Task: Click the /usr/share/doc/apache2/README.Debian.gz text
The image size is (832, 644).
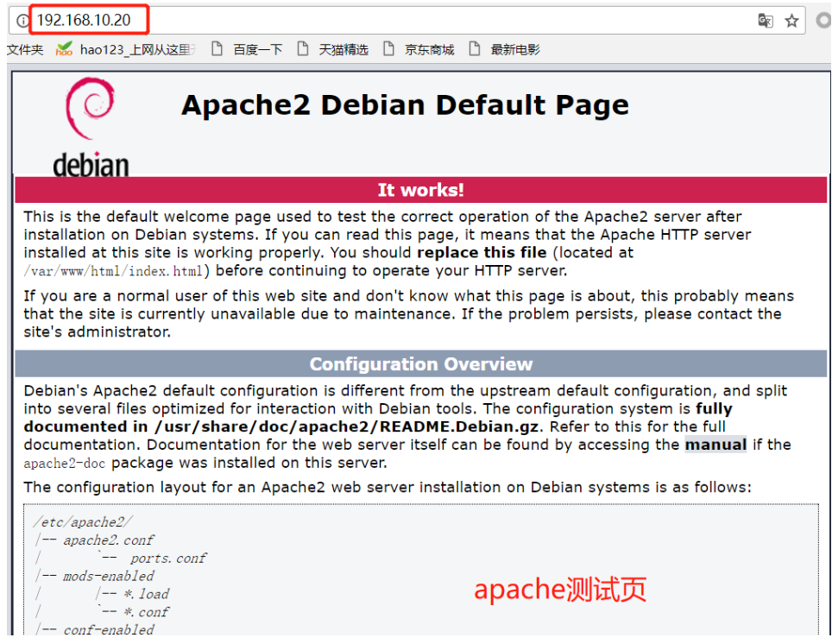Action: pos(347,426)
